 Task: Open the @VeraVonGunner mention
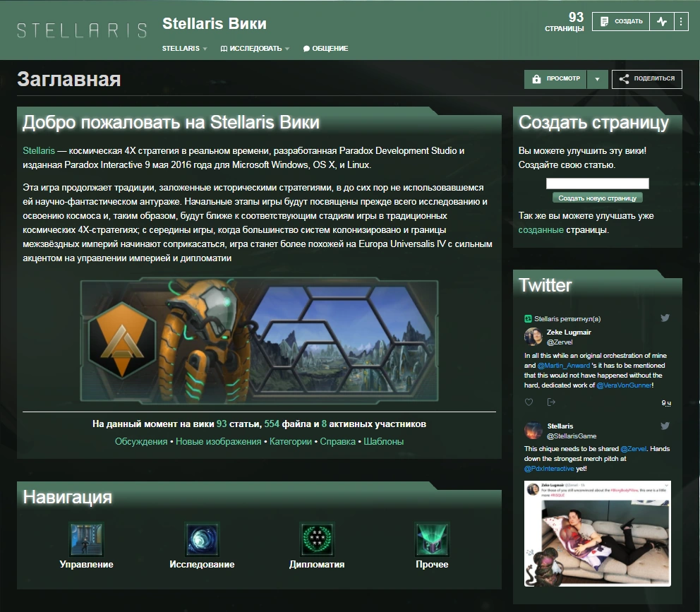(624, 385)
